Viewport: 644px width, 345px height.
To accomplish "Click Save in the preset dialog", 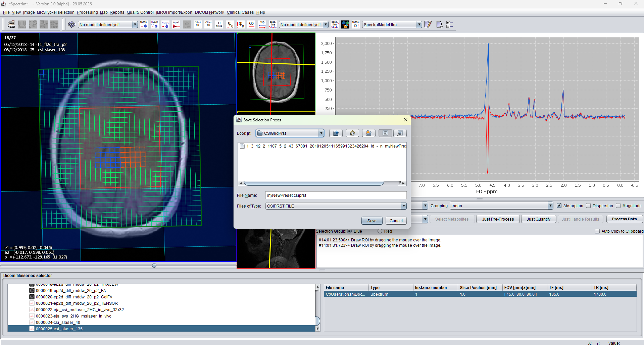I will (x=372, y=221).
